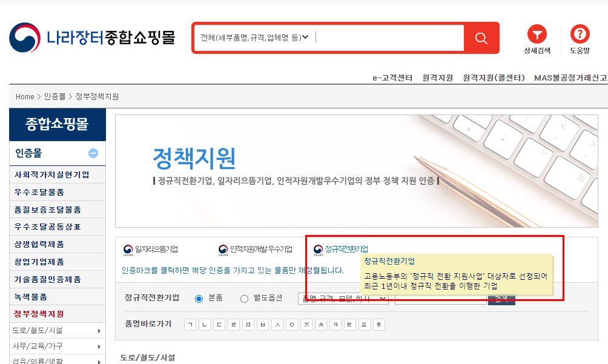
Task: Jump to items starting with ㅂ
Action: click(x=262, y=325)
